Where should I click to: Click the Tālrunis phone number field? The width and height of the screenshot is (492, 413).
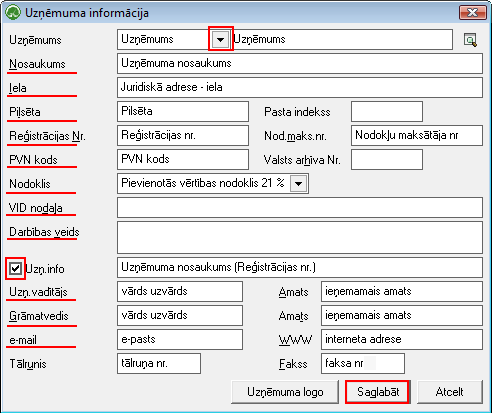coord(159,363)
